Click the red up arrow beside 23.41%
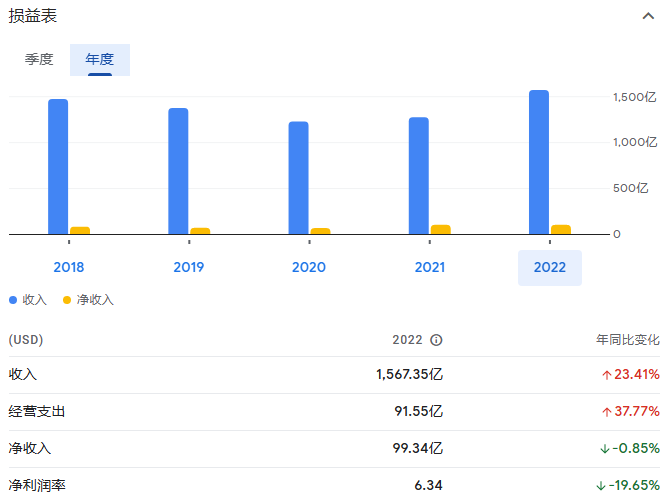 (x=607, y=375)
